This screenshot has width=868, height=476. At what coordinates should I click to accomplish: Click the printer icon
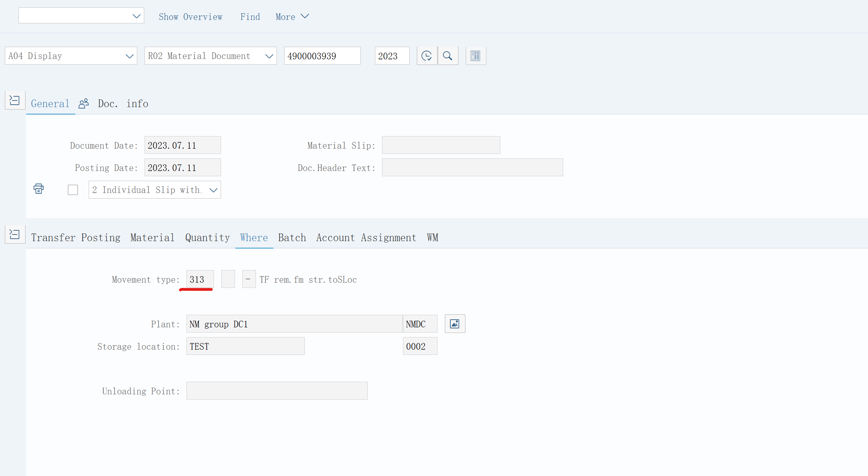tap(38, 189)
